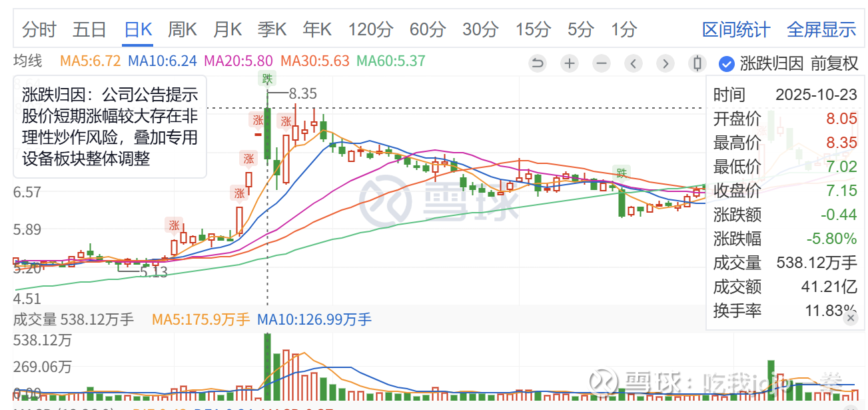Image resolution: width=868 pixels, height=410 pixels.
Task: Click the candlestick style icon
Action: (697, 64)
